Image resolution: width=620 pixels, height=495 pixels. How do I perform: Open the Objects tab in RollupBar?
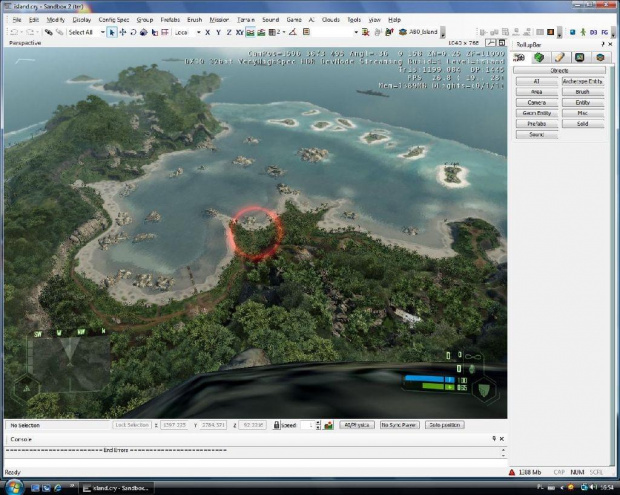pyautogui.click(x=522, y=57)
